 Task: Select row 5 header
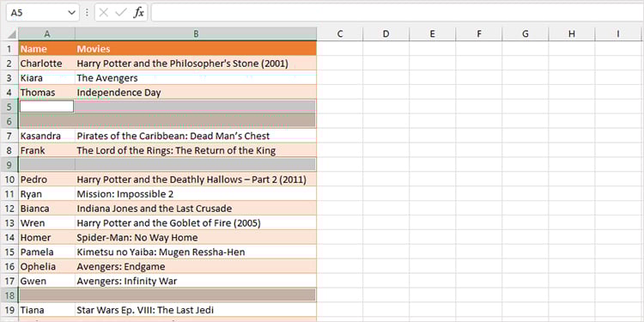pos(9,106)
